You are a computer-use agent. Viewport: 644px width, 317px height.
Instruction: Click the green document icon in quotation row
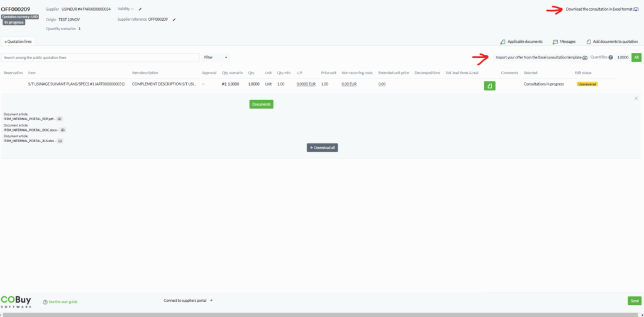(489, 86)
